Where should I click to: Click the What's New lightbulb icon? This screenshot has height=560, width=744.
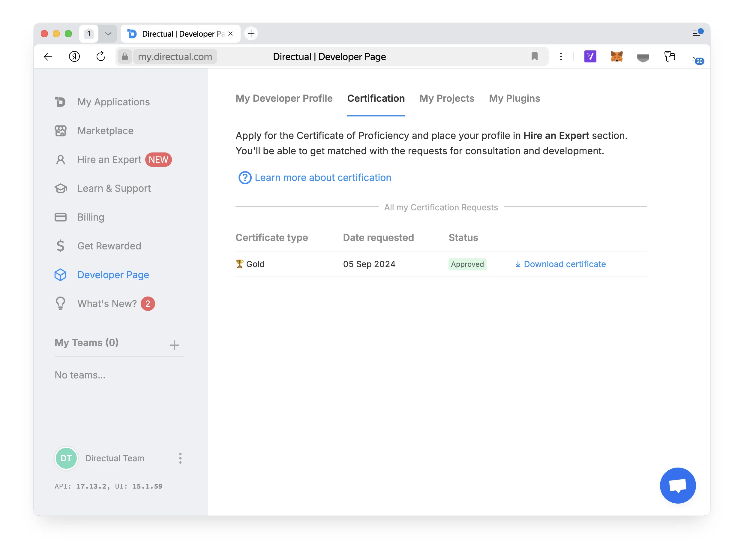[61, 303]
